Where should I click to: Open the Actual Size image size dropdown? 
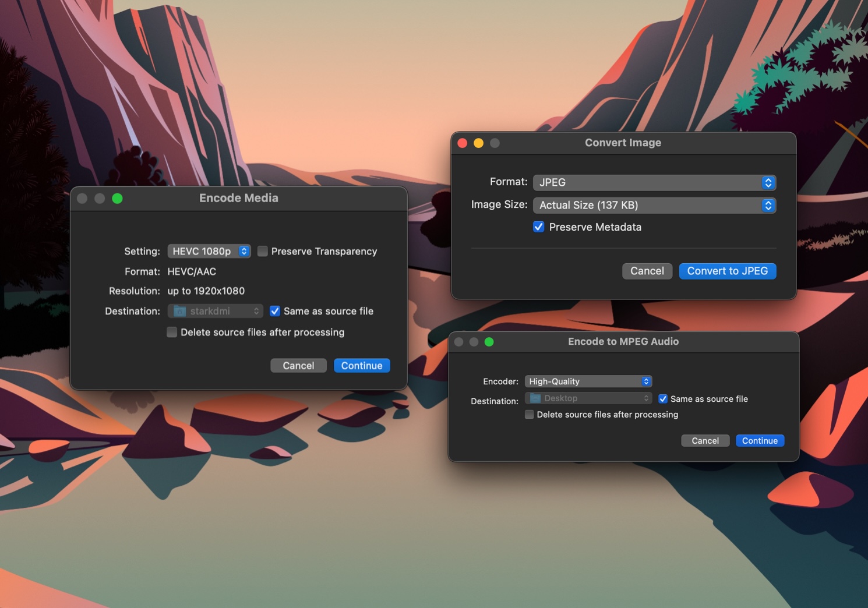click(654, 205)
